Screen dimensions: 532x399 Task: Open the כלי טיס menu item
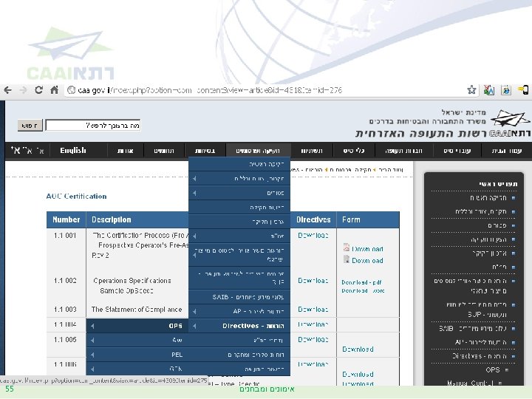tap(354, 151)
